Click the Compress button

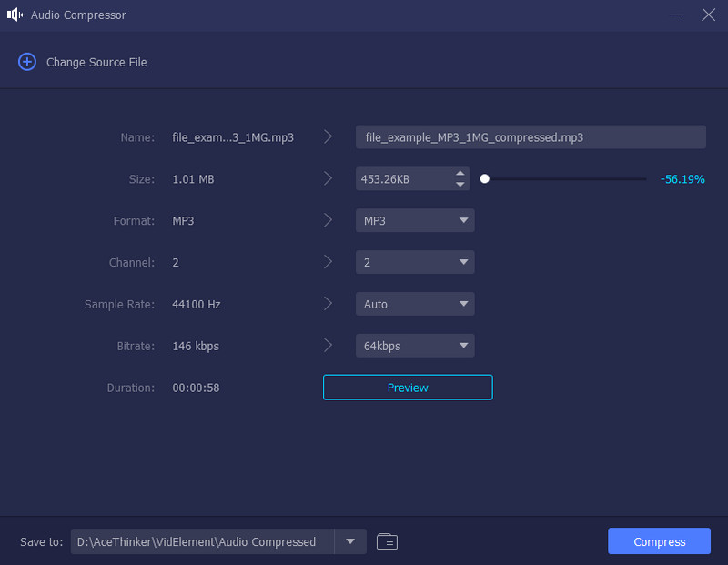[659, 540]
